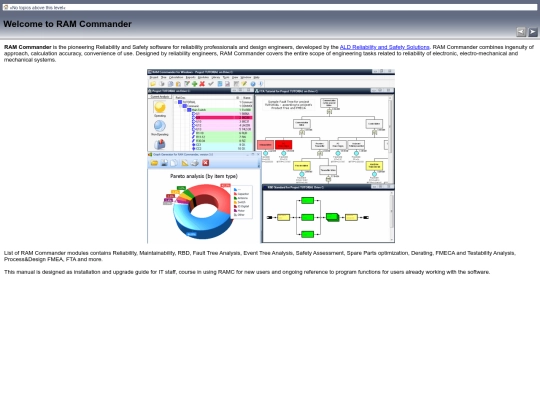Image resolution: width=540 pixels, height=405 pixels.
Task: Click the Switch legend entry in the Pareto chart
Action: coord(241,202)
